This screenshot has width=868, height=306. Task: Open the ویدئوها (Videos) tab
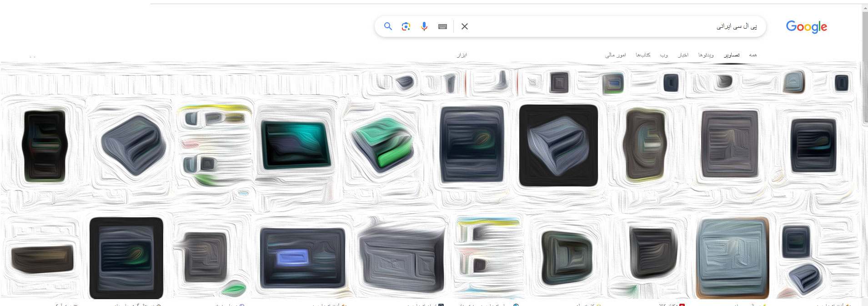coord(706,55)
